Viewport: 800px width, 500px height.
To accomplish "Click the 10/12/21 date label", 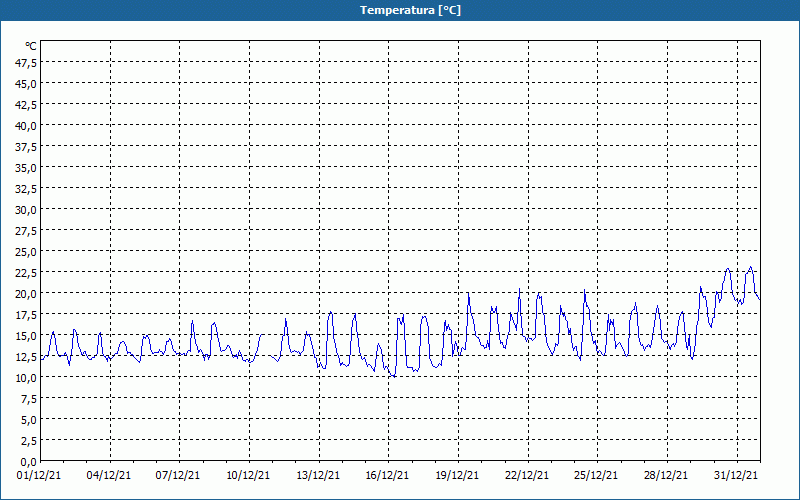I will (x=248, y=475).
